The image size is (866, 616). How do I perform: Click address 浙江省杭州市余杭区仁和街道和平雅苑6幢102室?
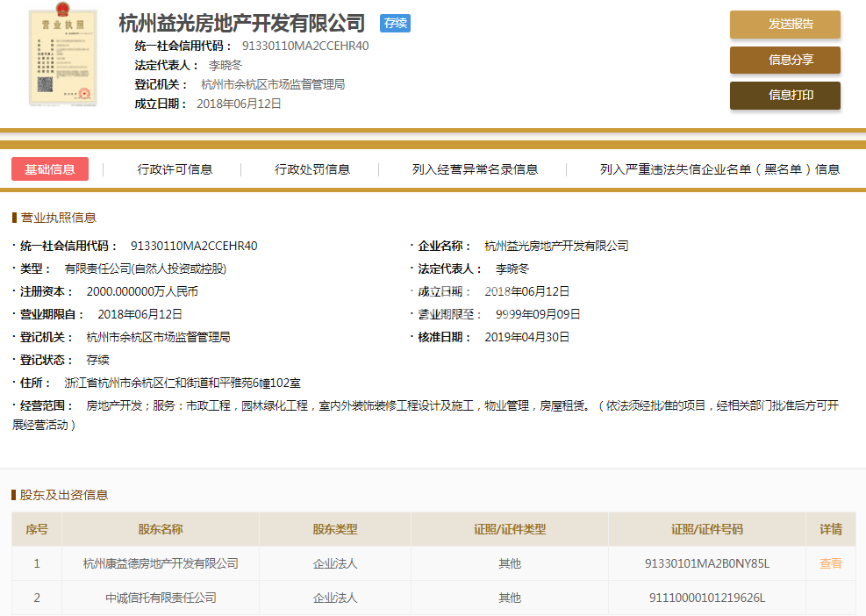point(183,383)
